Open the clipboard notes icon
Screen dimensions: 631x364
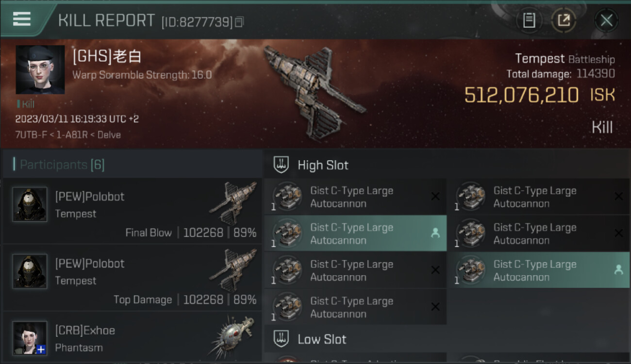pyautogui.click(x=529, y=20)
